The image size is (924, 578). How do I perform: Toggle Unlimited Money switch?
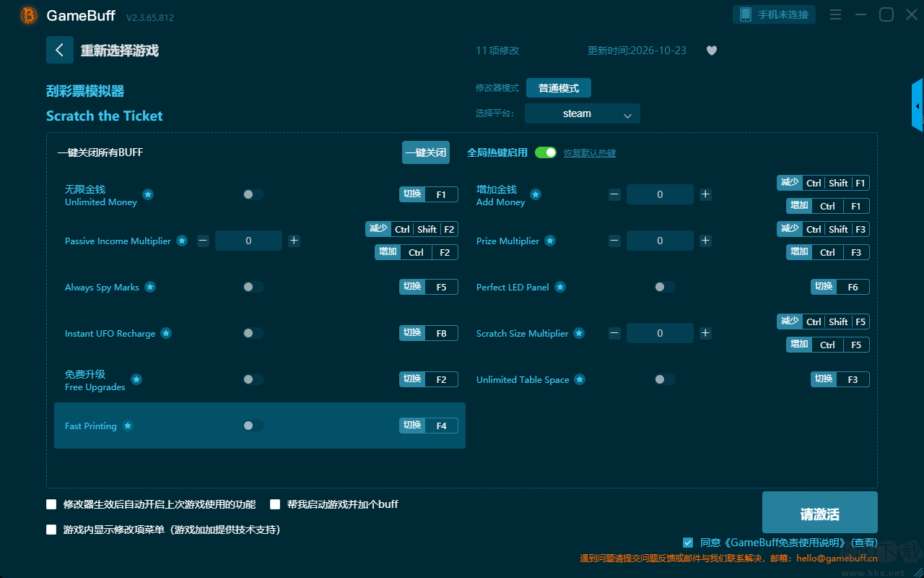click(253, 194)
